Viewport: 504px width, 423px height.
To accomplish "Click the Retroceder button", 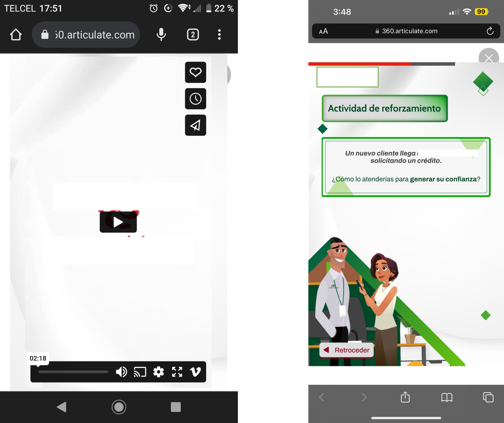I will point(346,350).
